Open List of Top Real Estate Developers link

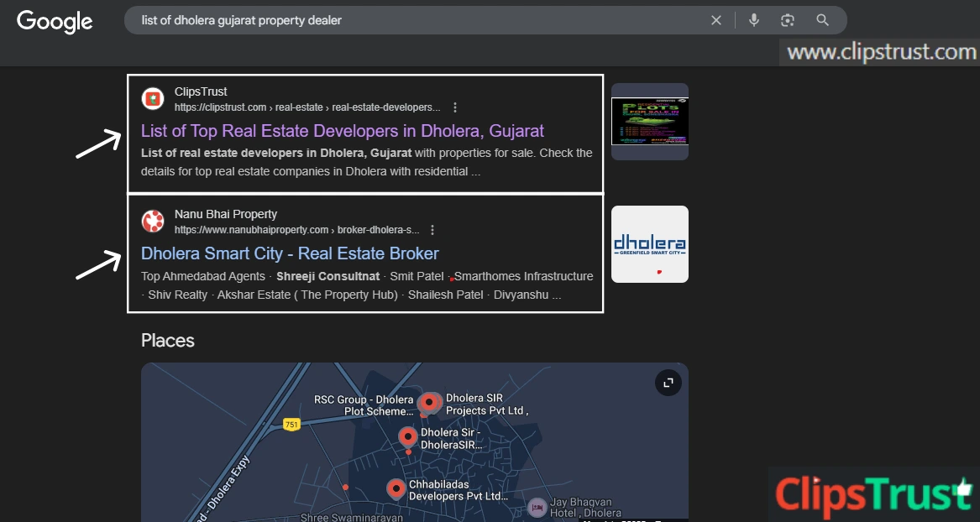(343, 131)
